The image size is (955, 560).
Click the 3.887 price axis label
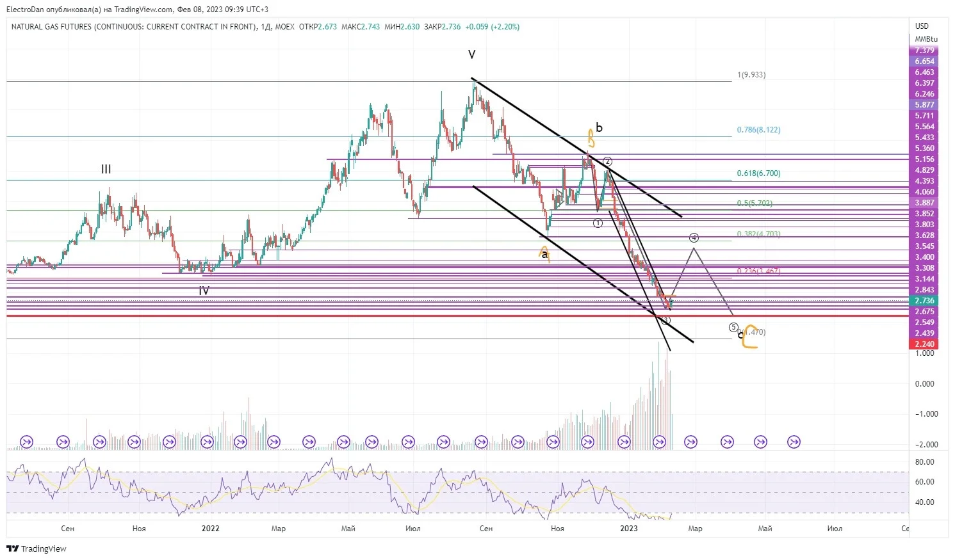coord(924,203)
